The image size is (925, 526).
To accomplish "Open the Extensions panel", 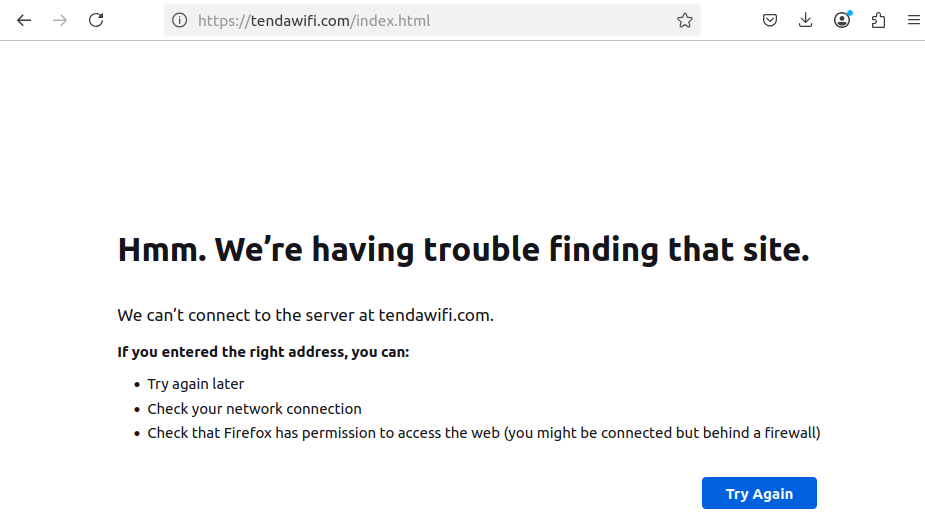I will click(x=878, y=20).
